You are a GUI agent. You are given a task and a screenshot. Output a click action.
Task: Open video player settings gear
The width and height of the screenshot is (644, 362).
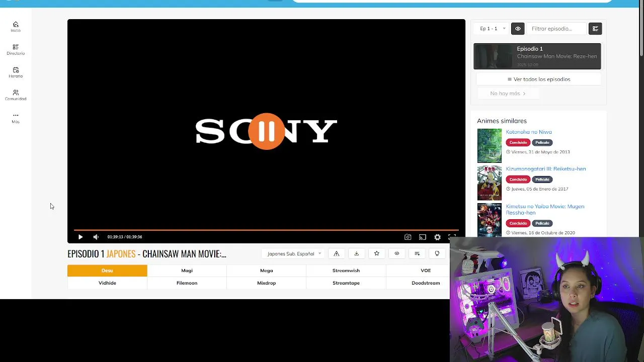437,237
